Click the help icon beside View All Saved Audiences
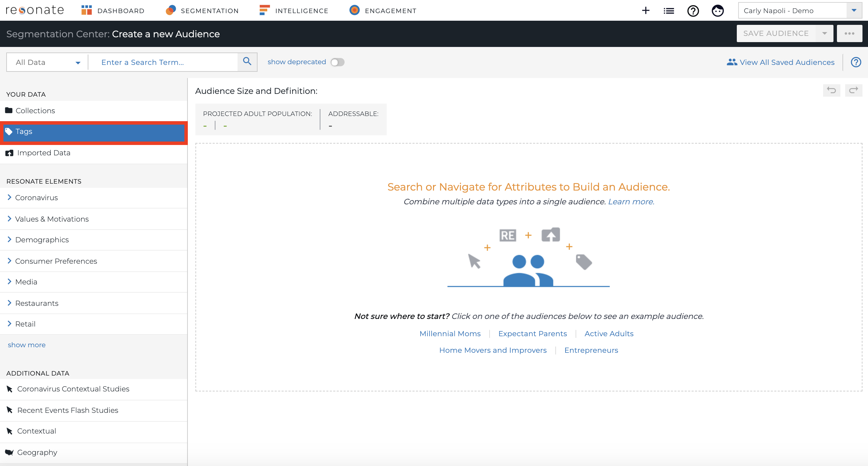This screenshot has width=868, height=466. point(856,62)
